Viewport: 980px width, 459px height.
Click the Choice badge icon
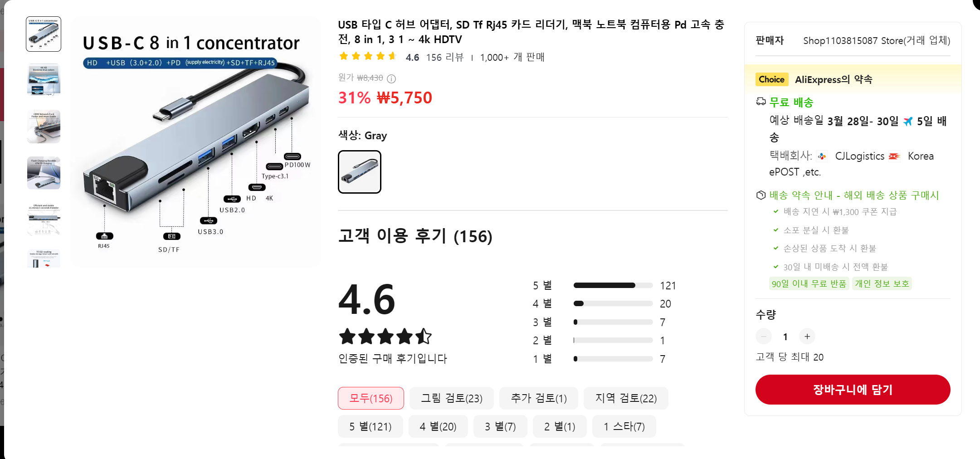(771, 79)
